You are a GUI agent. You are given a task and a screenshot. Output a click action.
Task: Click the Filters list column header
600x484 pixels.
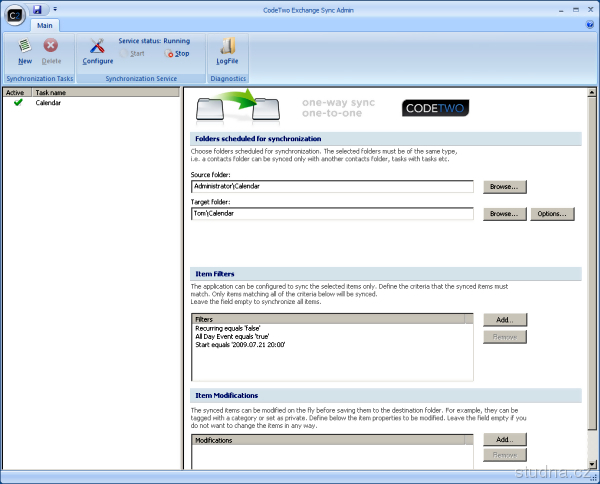[x=328, y=319]
